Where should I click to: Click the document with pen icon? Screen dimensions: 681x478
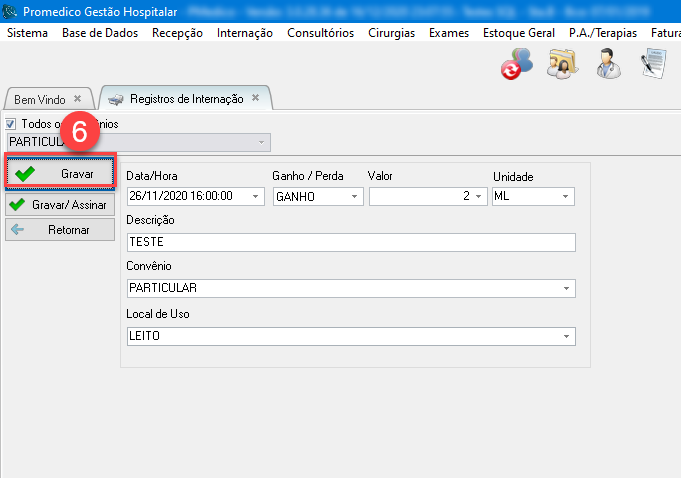(654, 64)
